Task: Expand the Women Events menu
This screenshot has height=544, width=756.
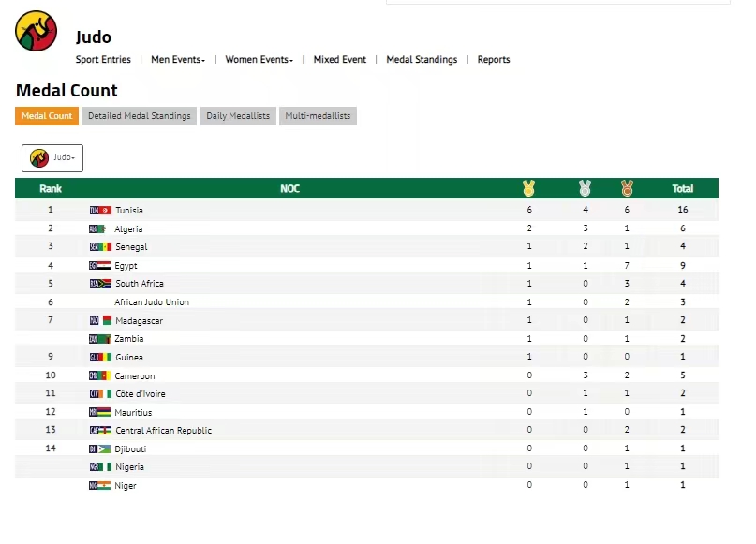Action: pos(259,60)
